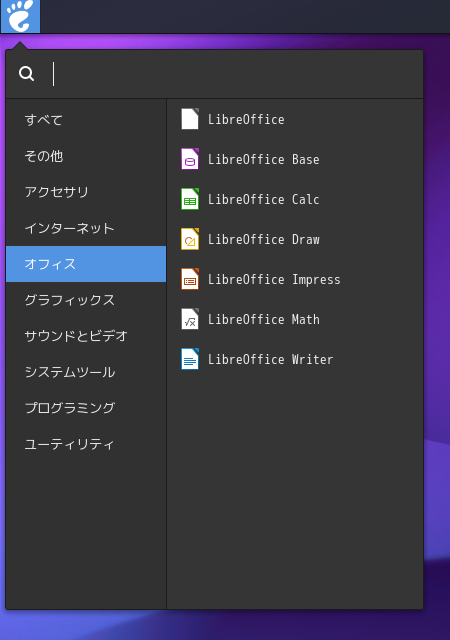Open the プログラミング category
The height and width of the screenshot is (640, 450).
point(86,407)
